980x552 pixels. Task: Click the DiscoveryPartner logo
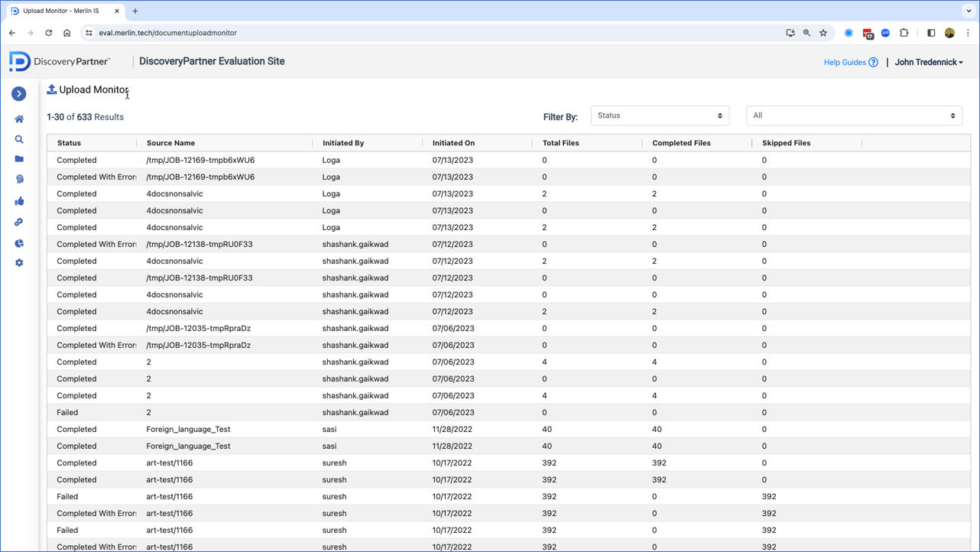[x=60, y=62]
